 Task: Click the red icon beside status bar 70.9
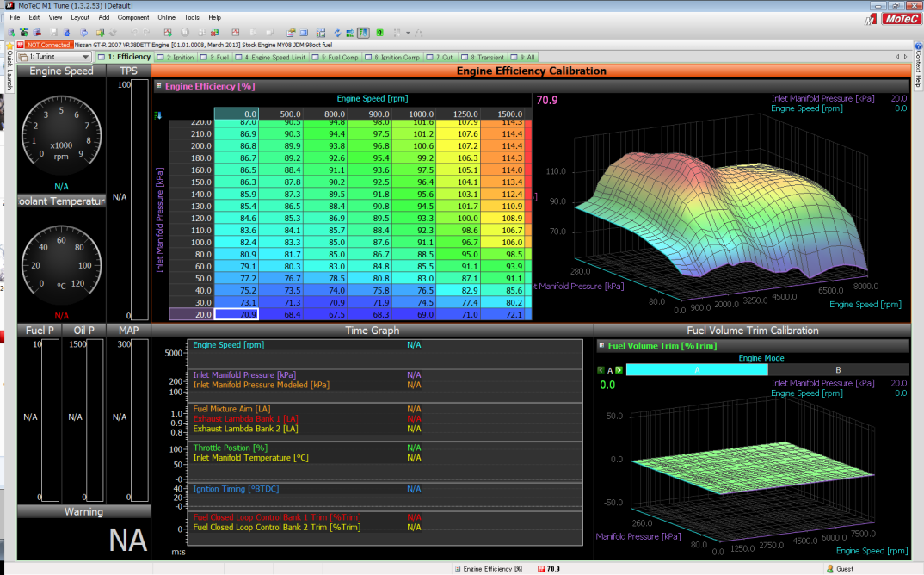tap(541, 569)
